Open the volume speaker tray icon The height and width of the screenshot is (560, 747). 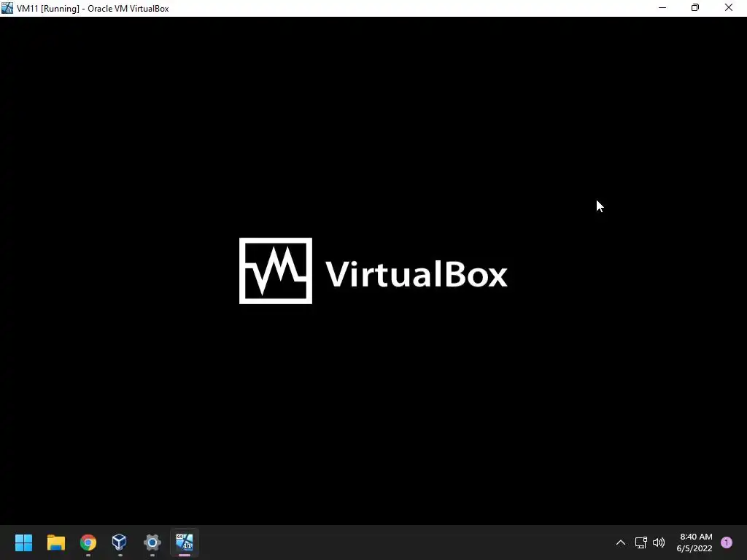pyautogui.click(x=659, y=542)
